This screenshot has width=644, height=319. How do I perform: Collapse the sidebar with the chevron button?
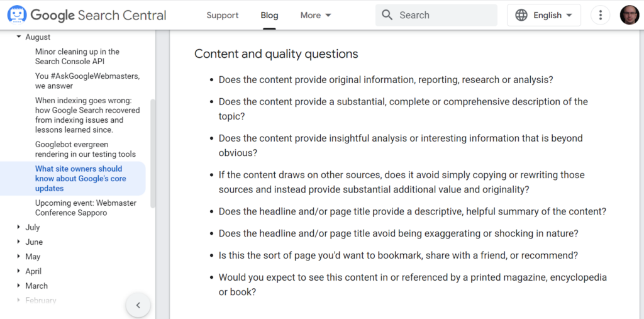point(138,305)
